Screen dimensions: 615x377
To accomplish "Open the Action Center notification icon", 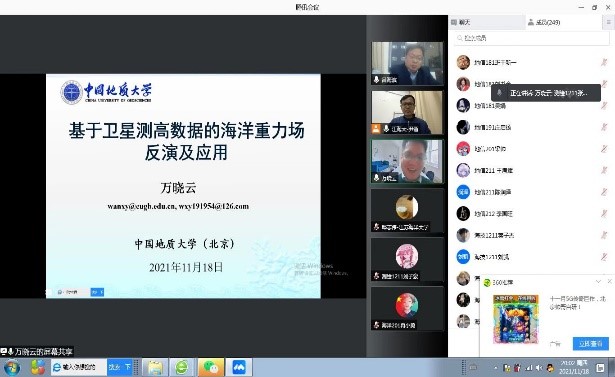I will (600, 368).
